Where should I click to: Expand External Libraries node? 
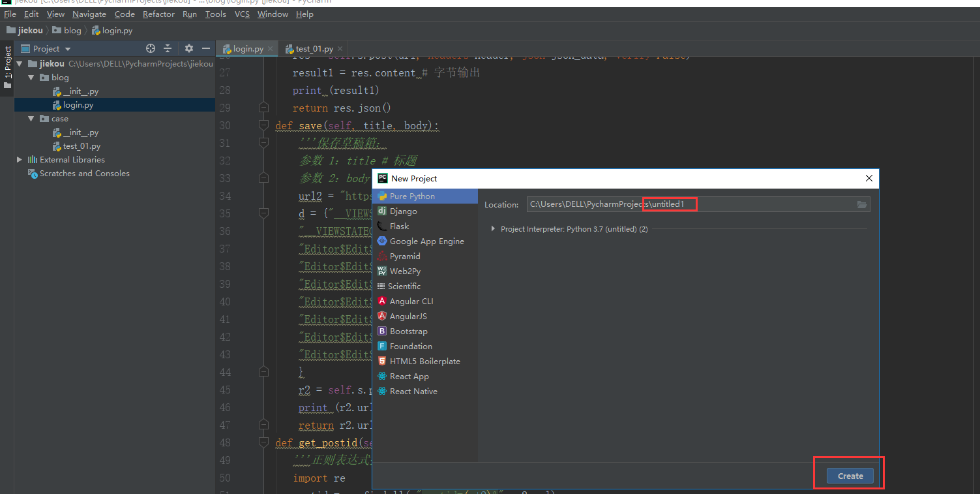(19, 160)
